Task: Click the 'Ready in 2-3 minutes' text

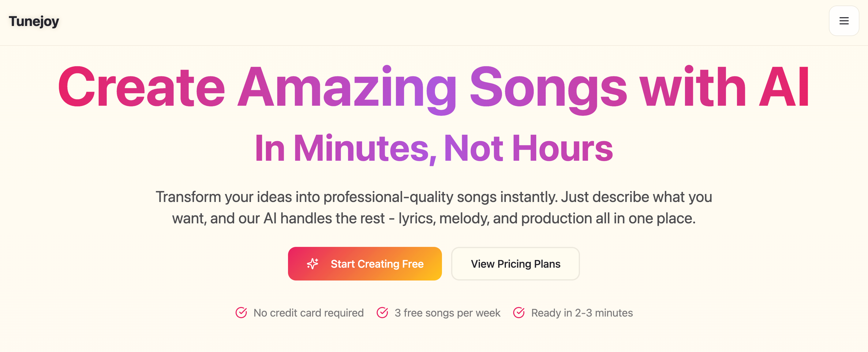Action: click(582, 313)
